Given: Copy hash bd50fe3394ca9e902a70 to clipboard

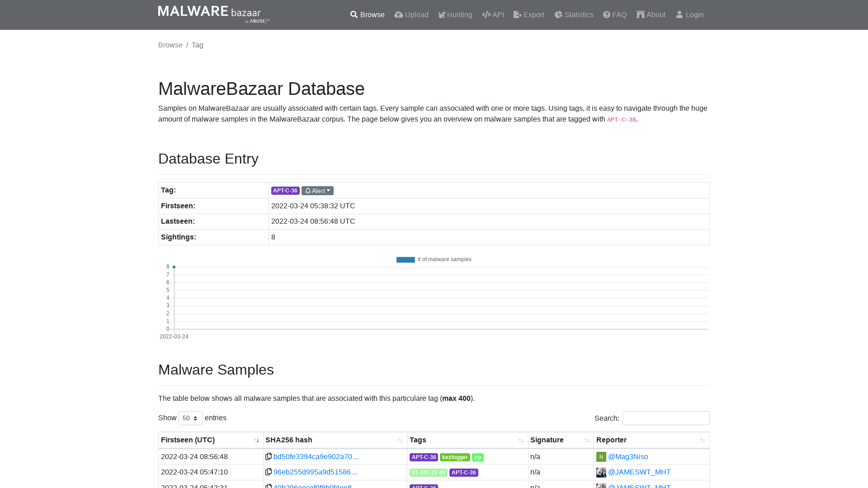Looking at the screenshot, I should (x=269, y=456).
